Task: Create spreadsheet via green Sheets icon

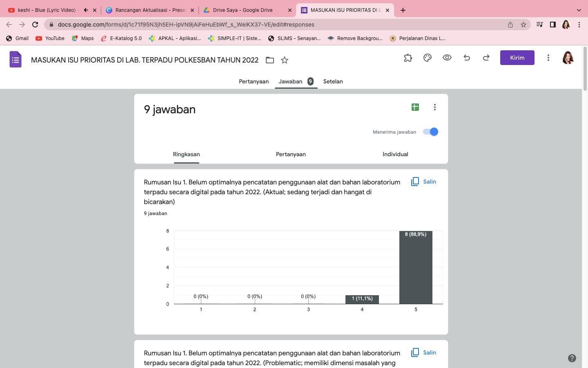Action: [x=415, y=107]
